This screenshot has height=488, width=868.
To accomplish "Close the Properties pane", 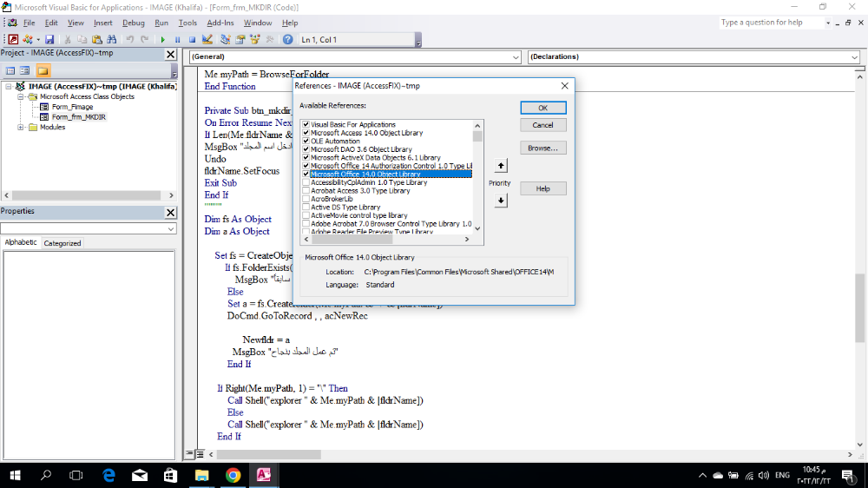I will pyautogui.click(x=170, y=212).
